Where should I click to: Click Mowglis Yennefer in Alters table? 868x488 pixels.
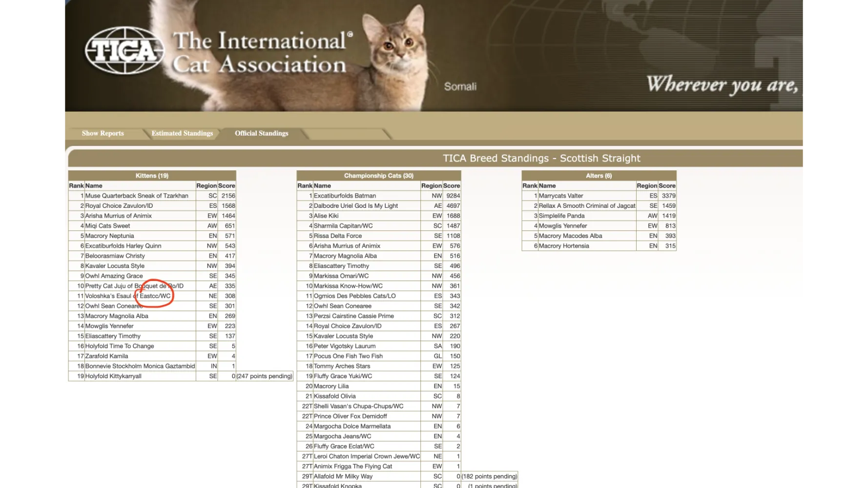(x=563, y=226)
